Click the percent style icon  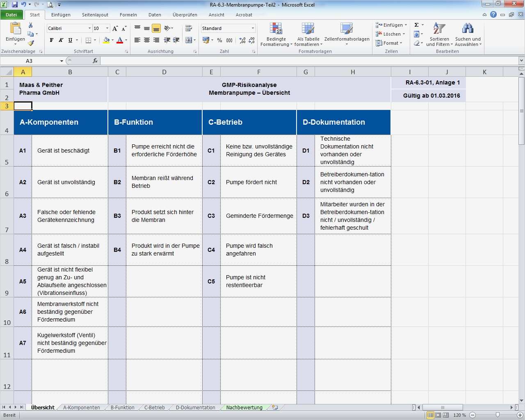pos(219,40)
